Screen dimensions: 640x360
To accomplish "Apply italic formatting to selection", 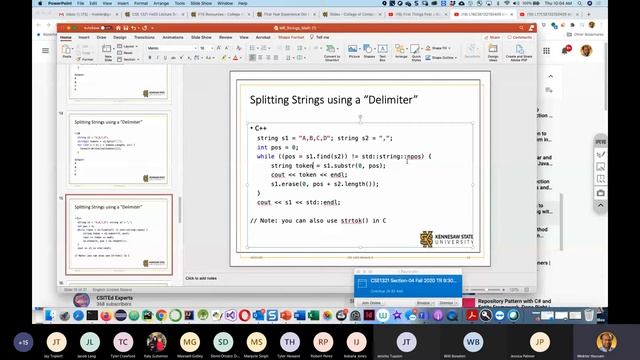I will (x=158, y=58).
